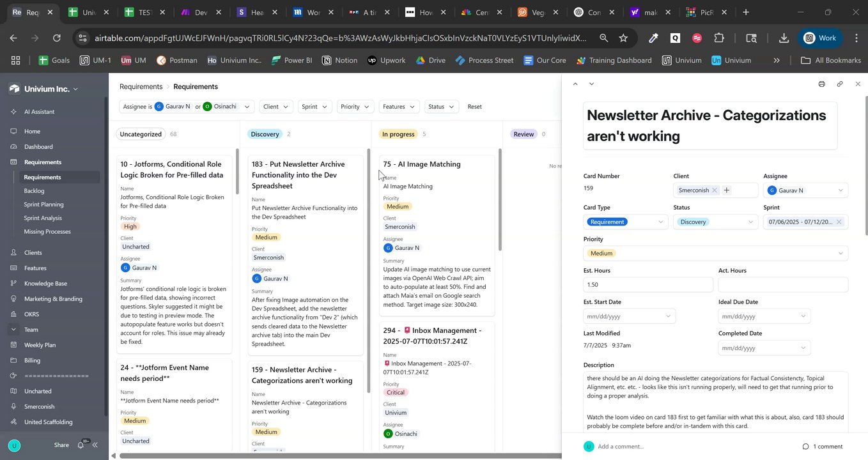The width and height of the screenshot is (868, 460).
Task: Click the Share button in sidebar
Action: tap(62, 445)
